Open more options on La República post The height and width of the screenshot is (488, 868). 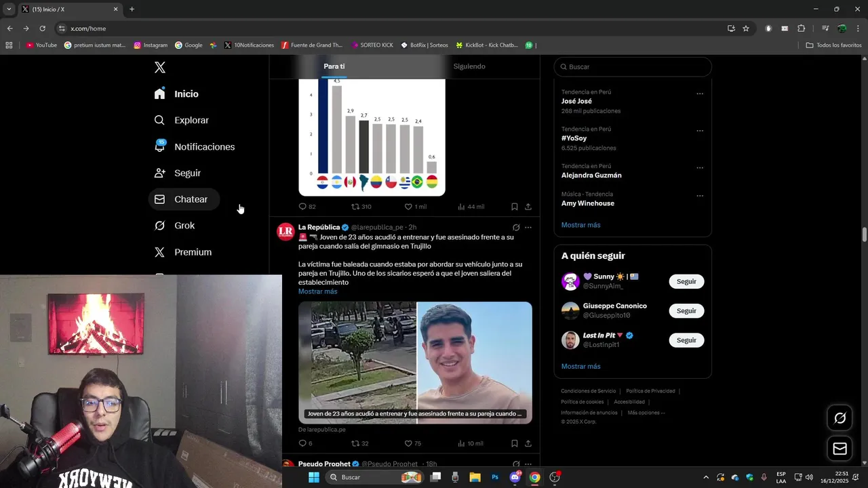click(x=528, y=228)
